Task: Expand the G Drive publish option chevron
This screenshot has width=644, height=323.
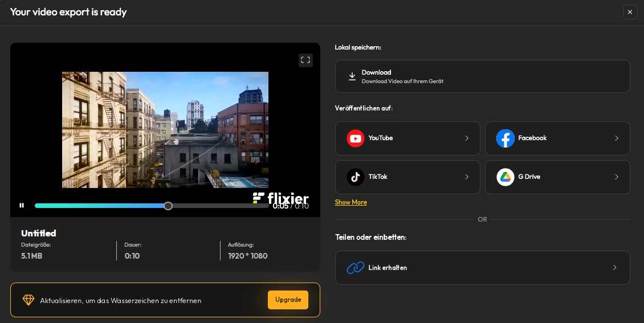Action: (x=617, y=177)
